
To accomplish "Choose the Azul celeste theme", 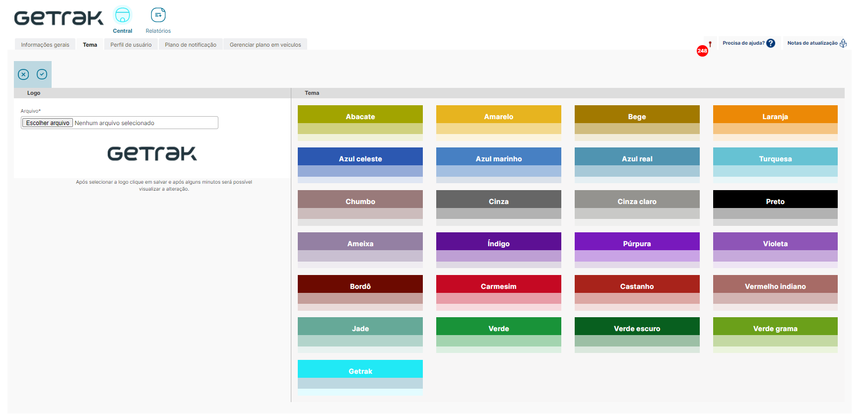I will pos(360,165).
